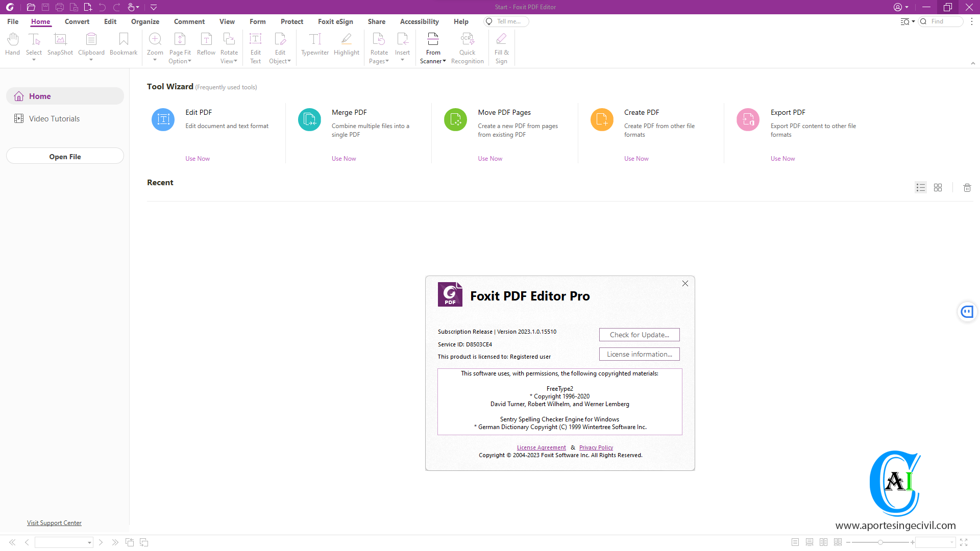Drag the Find search input field

tap(948, 21)
